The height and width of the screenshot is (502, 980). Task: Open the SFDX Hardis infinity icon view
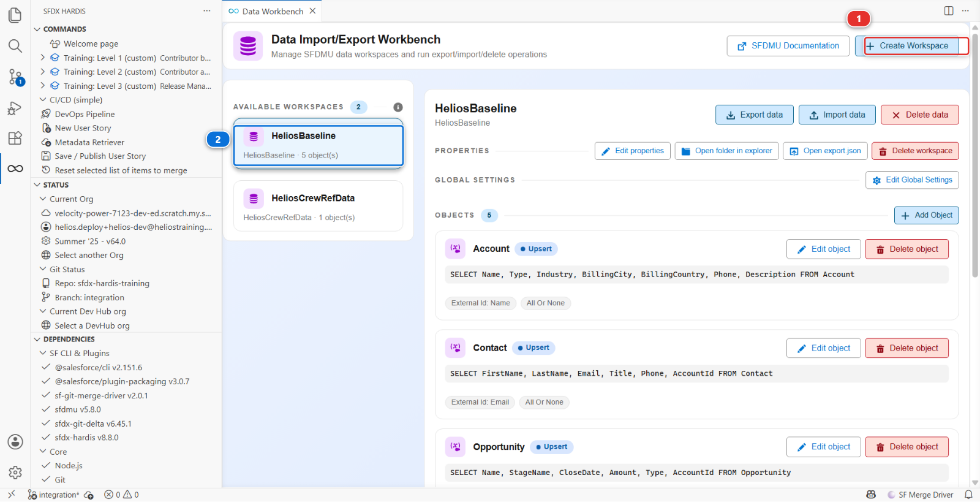[15, 169]
